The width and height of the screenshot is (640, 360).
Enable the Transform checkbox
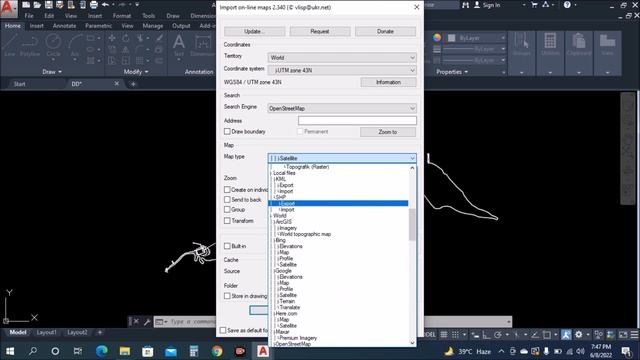[x=227, y=221]
